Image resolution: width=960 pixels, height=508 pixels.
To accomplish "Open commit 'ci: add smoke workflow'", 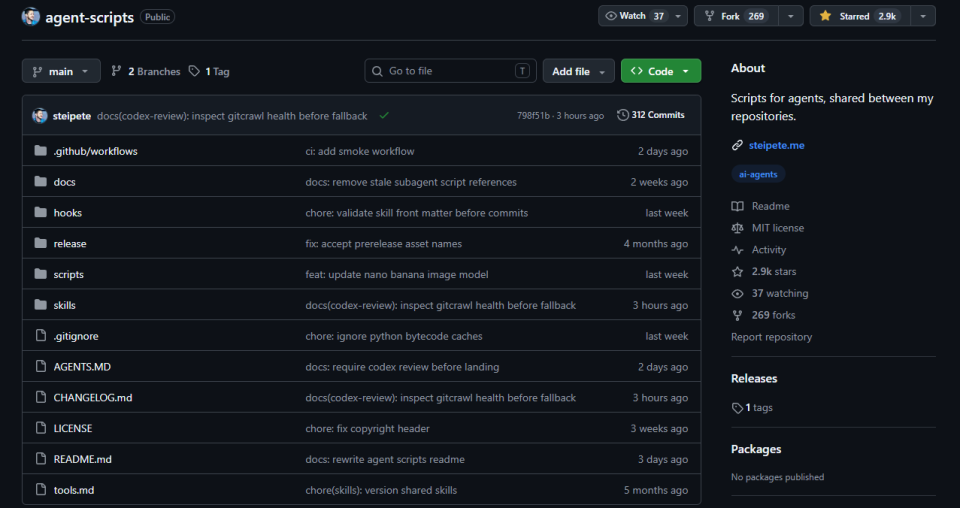I will coord(359,151).
